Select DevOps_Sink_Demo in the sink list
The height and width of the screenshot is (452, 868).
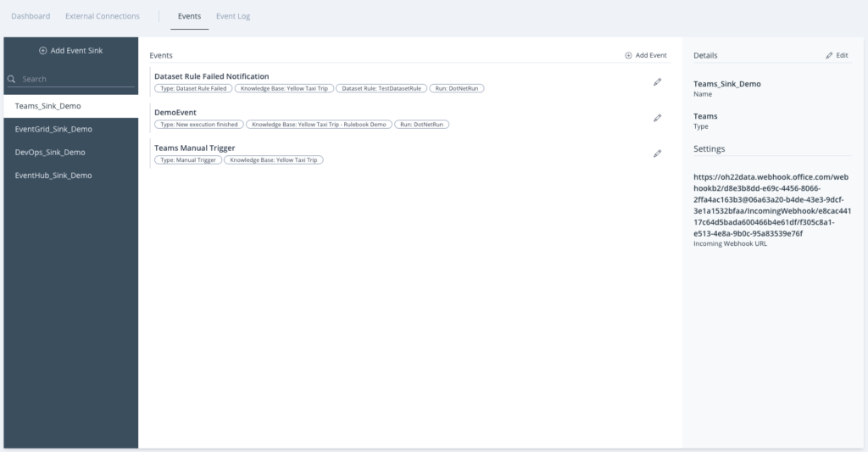(x=50, y=153)
